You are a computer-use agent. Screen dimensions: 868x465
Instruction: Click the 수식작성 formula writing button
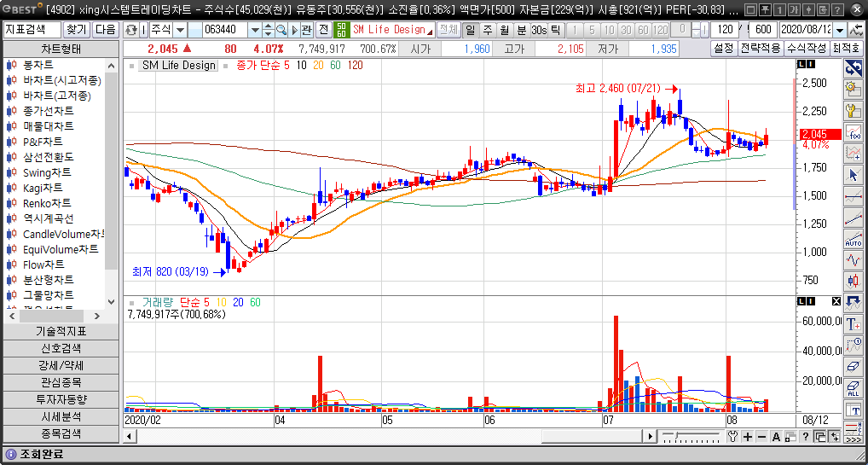807,49
